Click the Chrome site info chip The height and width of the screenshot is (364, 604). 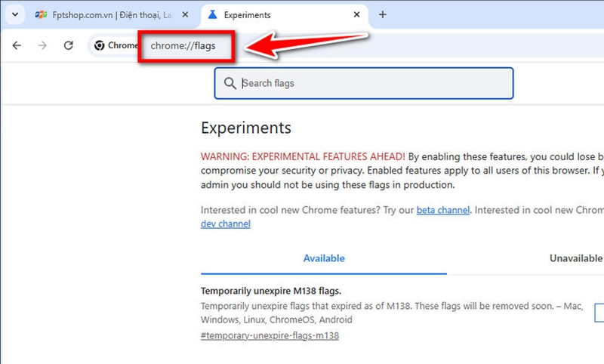[116, 45]
